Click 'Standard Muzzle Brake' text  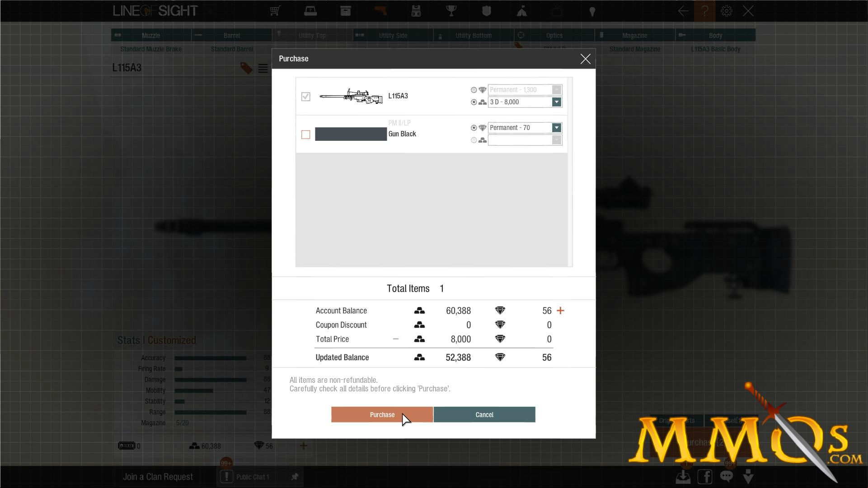[151, 49]
